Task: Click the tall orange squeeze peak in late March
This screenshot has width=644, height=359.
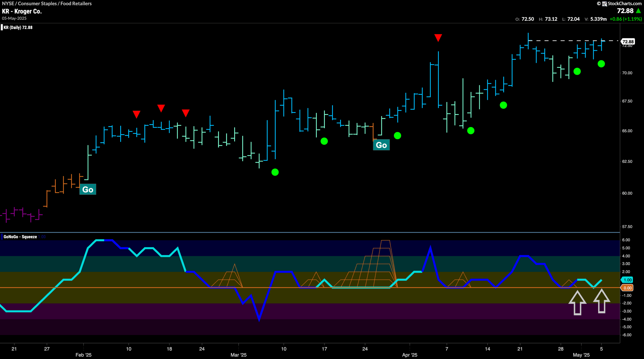Action: [x=385, y=241]
